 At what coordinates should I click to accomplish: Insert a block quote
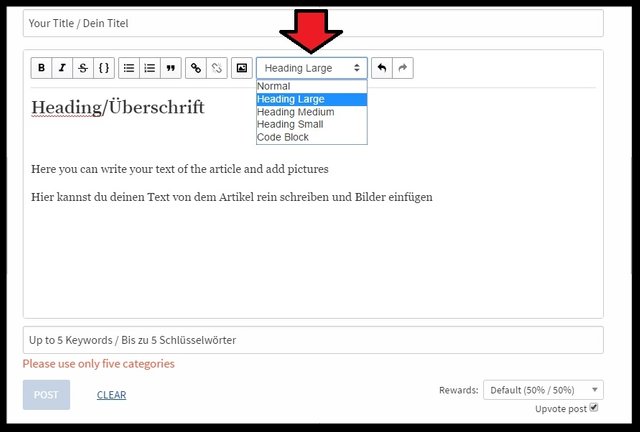coord(171,68)
